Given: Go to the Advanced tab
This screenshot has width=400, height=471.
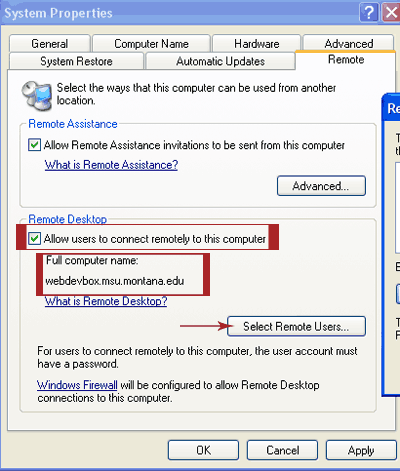Looking at the screenshot, I should coord(349,43).
